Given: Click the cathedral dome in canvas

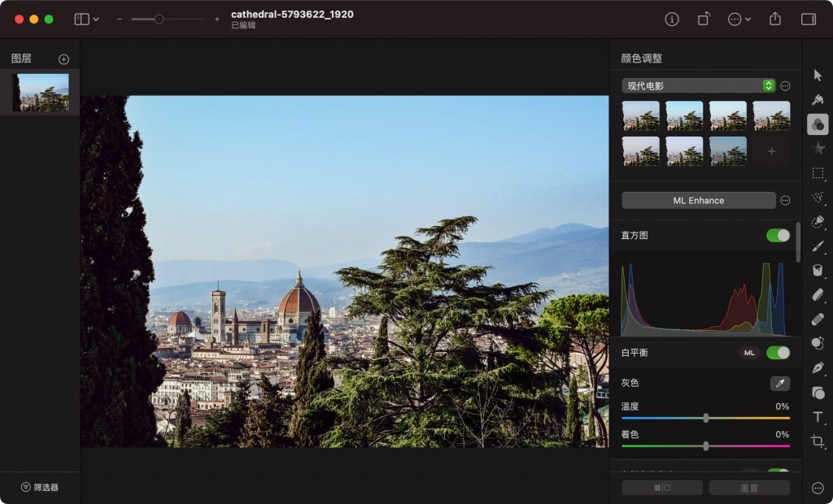Looking at the screenshot, I should pyautogui.click(x=299, y=299).
